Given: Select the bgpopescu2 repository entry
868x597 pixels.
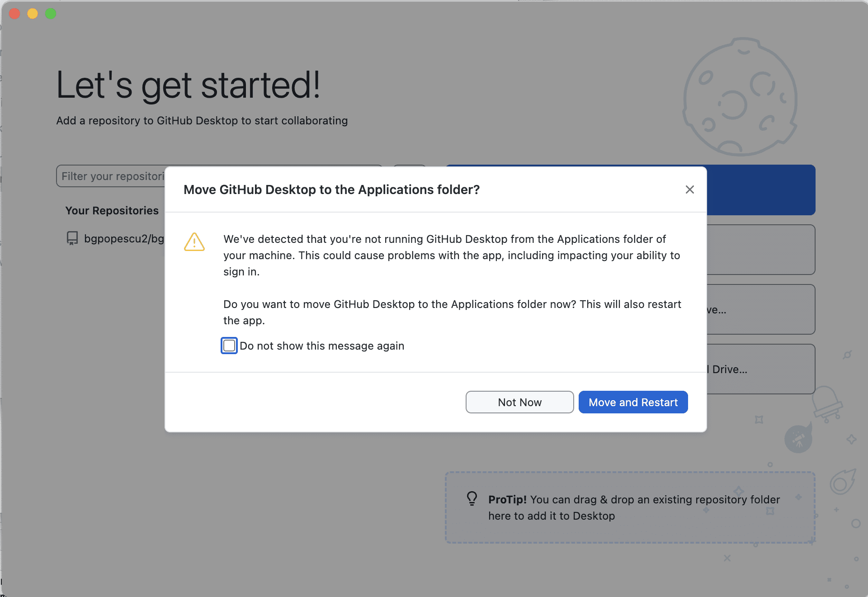Looking at the screenshot, I should point(124,238).
